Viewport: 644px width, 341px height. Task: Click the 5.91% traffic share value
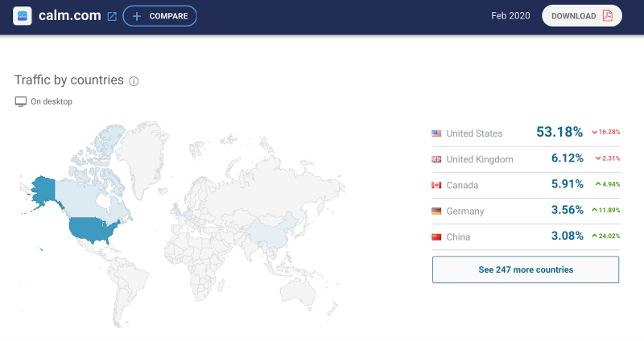pos(568,184)
